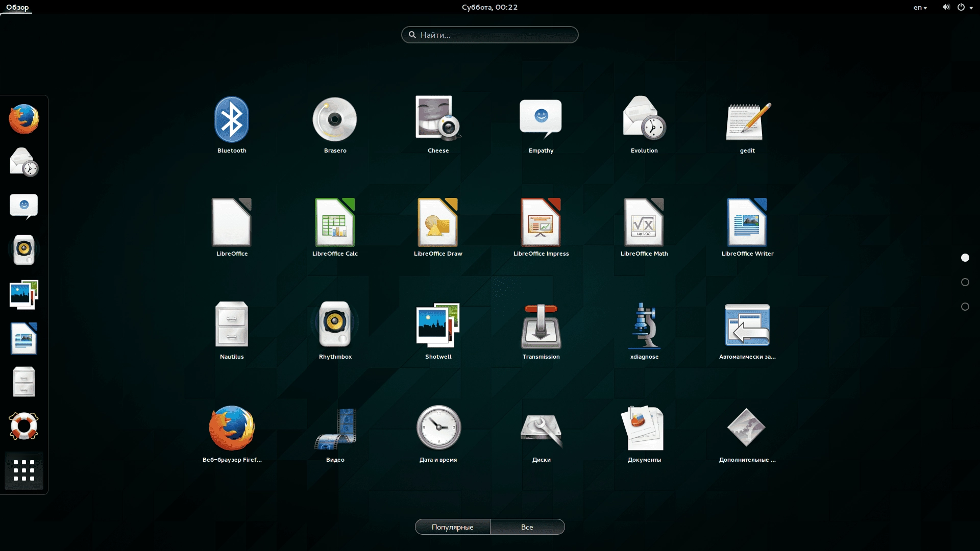Screen dimensions: 980x551
Task: Click Evolution icon in the dash
Action: point(24,162)
